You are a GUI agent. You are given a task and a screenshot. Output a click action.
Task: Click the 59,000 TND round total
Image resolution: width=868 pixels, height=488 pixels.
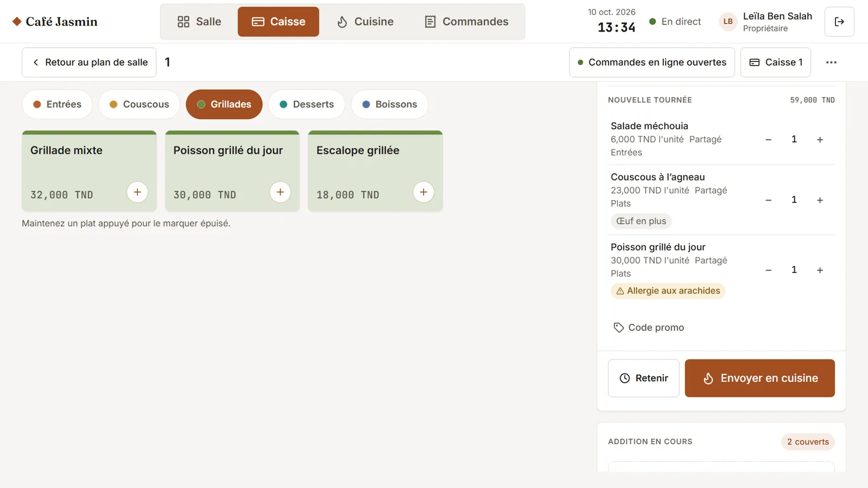(x=812, y=100)
